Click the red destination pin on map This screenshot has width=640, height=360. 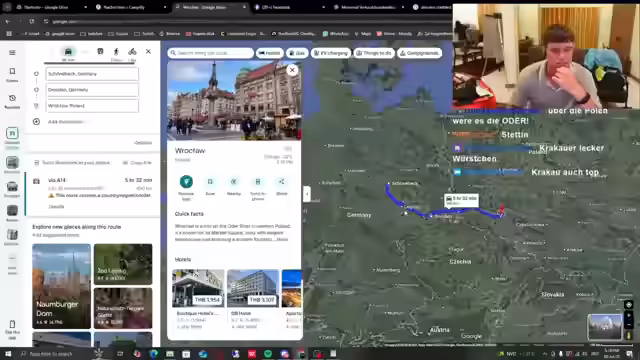tap(502, 209)
